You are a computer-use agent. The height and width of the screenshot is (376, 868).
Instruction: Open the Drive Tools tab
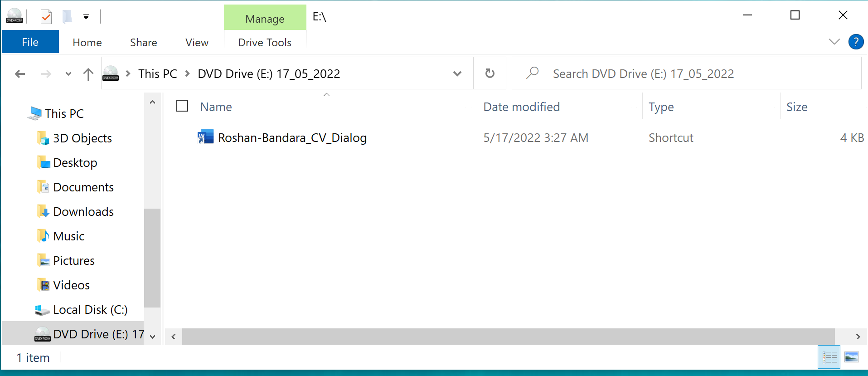tap(265, 42)
